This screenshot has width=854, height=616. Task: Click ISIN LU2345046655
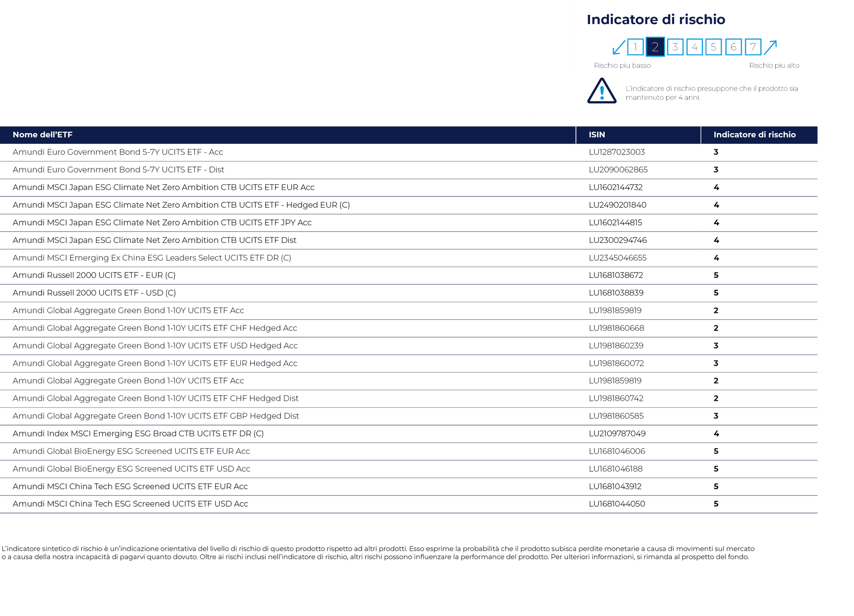point(617,258)
